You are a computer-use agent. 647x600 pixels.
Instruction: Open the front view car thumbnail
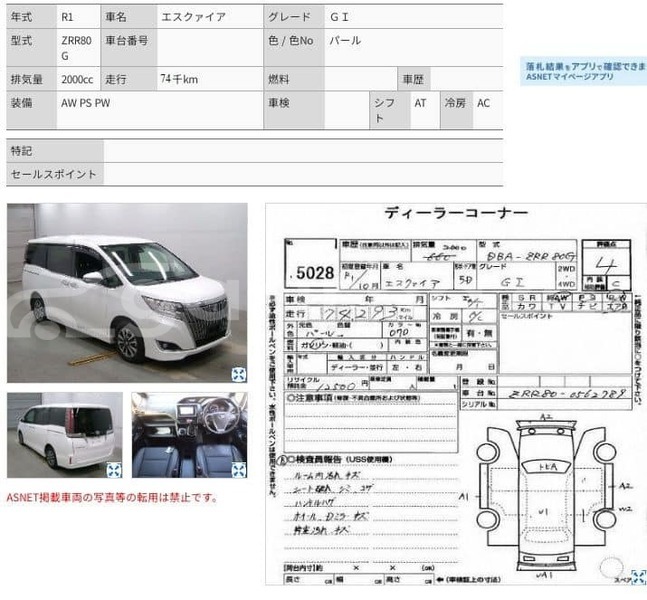(127, 293)
